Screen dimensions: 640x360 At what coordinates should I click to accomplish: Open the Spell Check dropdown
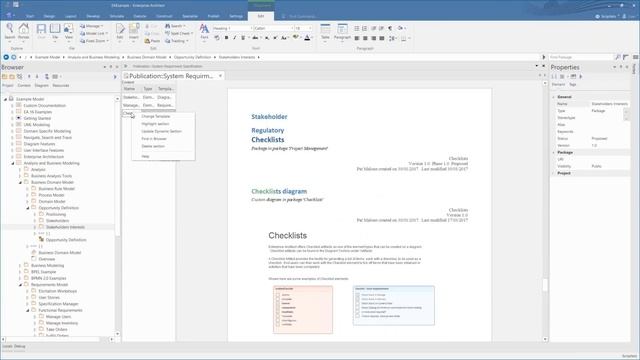pos(179,33)
